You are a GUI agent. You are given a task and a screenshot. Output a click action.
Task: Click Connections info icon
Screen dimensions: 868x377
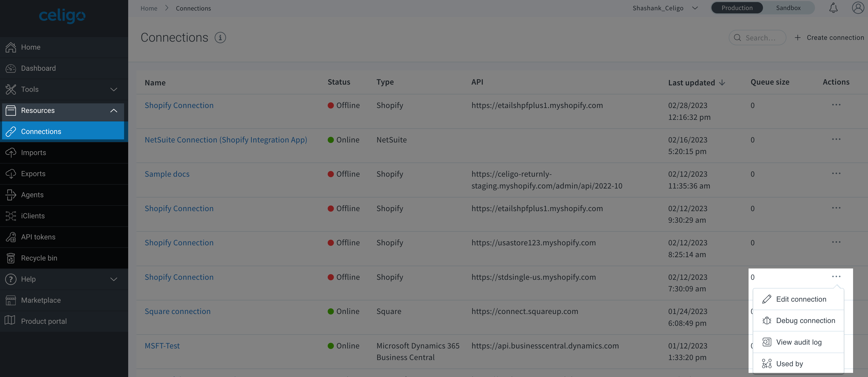[x=220, y=37]
